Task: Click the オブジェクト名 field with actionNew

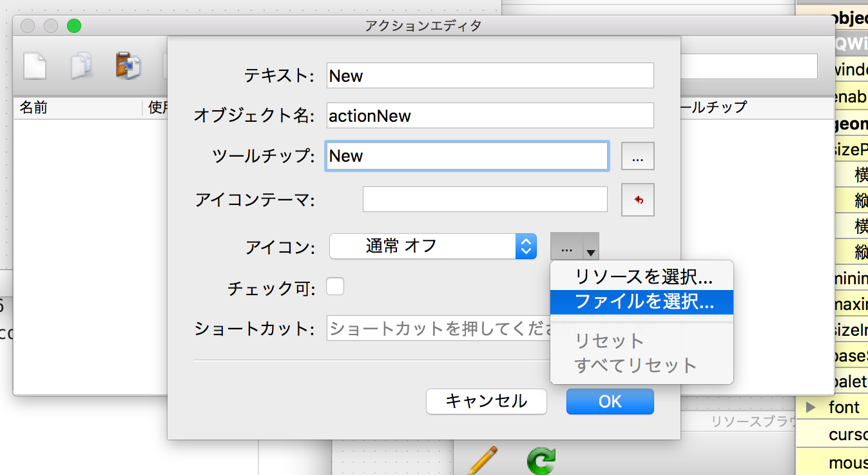Action: [490, 115]
